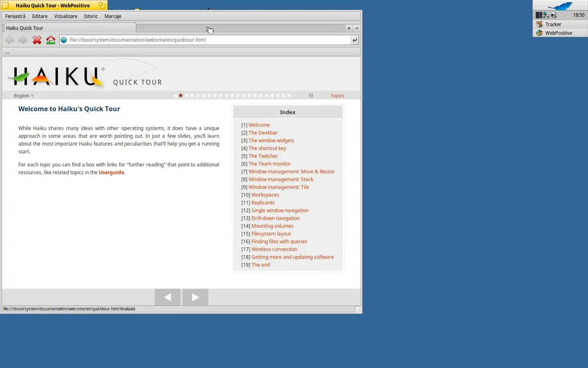Open index entry The Deskbar
The height and width of the screenshot is (368, 588).
click(x=263, y=133)
